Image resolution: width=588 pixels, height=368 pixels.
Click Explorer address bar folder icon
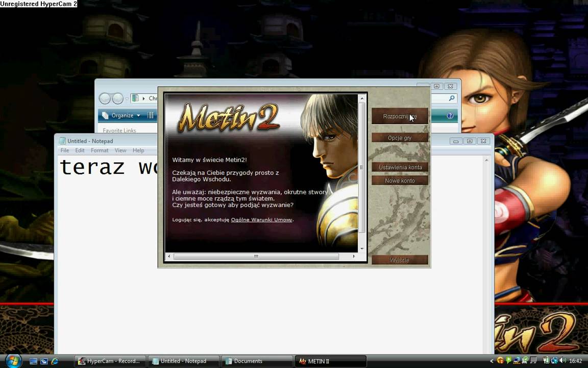click(135, 98)
